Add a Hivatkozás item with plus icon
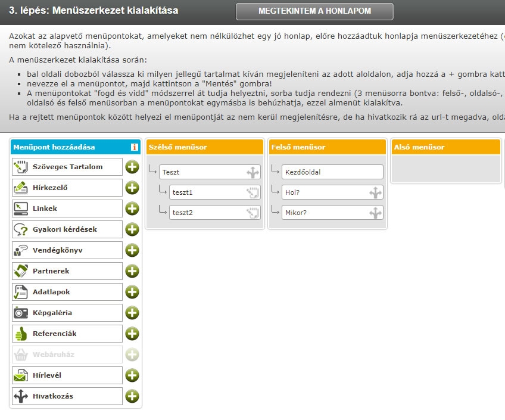 (x=132, y=397)
